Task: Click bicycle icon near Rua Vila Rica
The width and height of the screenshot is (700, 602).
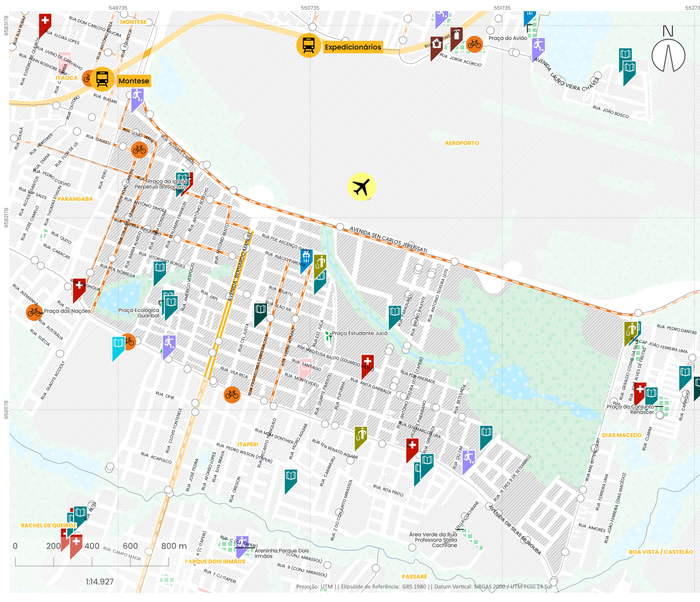Action: tap(232, 395)
